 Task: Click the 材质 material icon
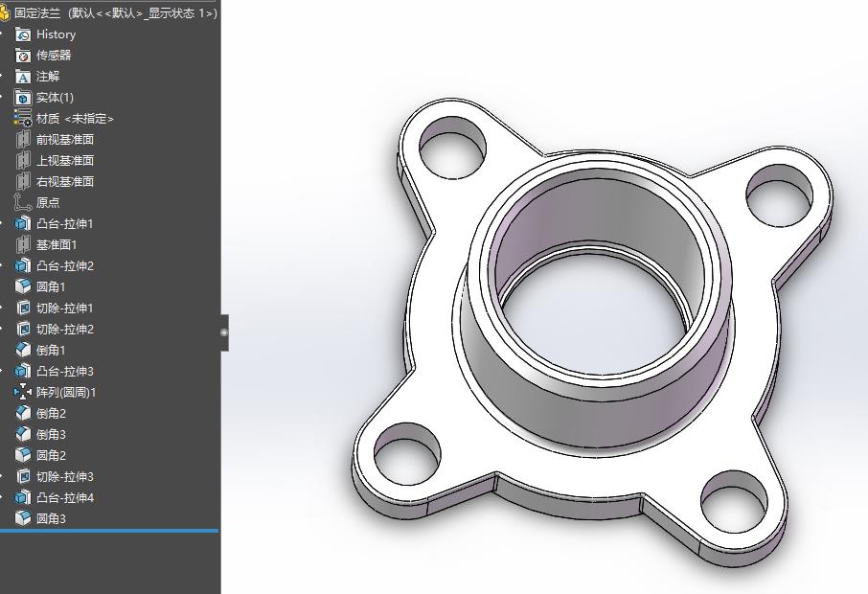point(23,118)
